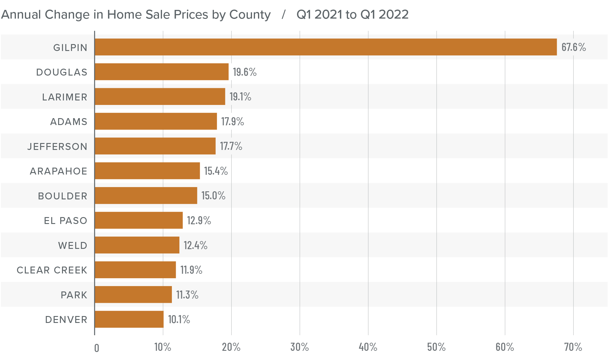Screen dimensions: 609x364
Task: Click the BOULDER county axis label
Action: [62, 196]
